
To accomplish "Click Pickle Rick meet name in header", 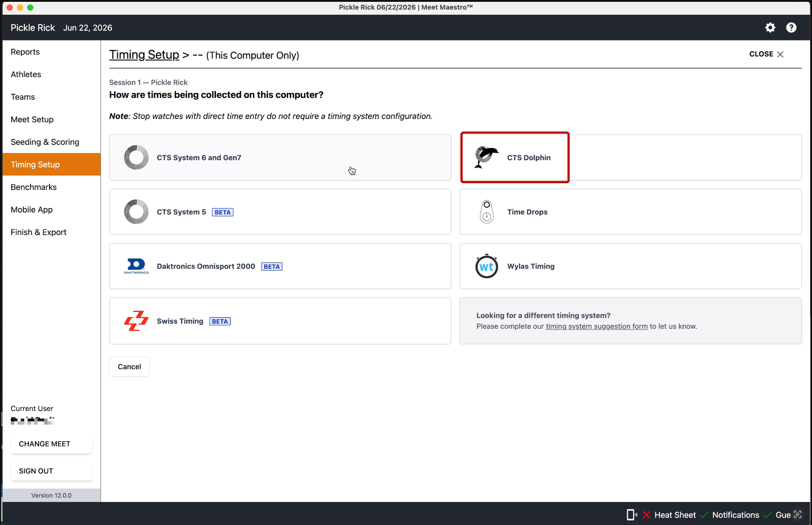I will point(33,28).
